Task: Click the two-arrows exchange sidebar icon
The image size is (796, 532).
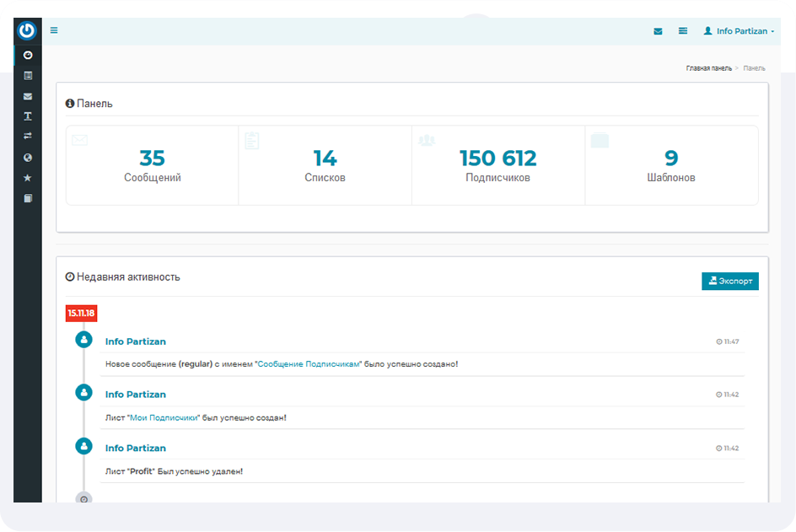Action: 28,137
